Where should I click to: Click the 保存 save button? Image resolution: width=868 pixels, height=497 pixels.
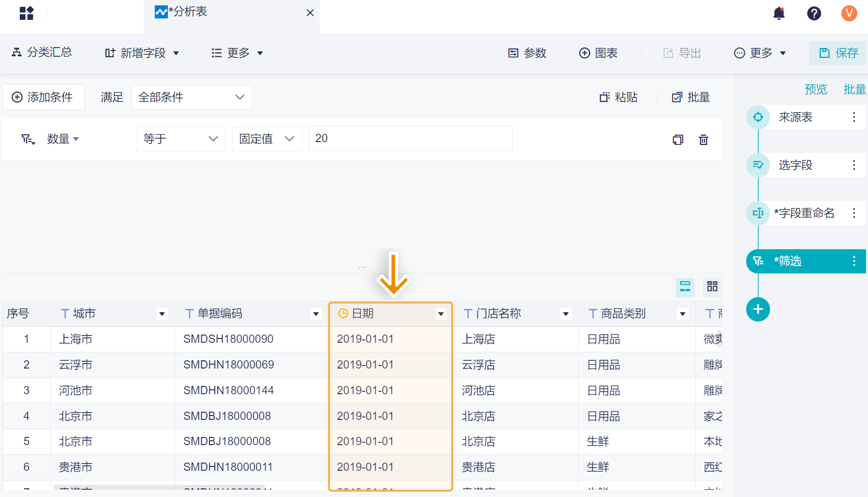click(838, 53)
